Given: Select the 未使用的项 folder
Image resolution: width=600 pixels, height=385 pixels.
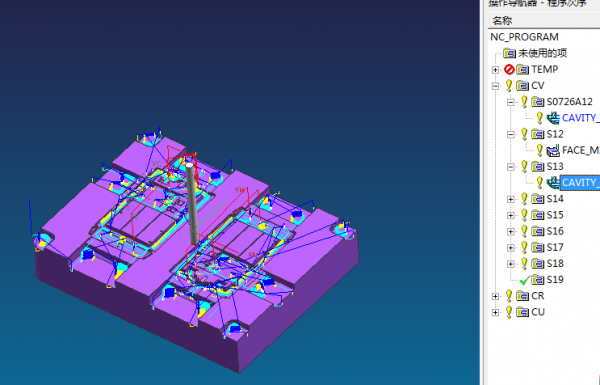Looking at the screenshot, I should click(542, 53).
